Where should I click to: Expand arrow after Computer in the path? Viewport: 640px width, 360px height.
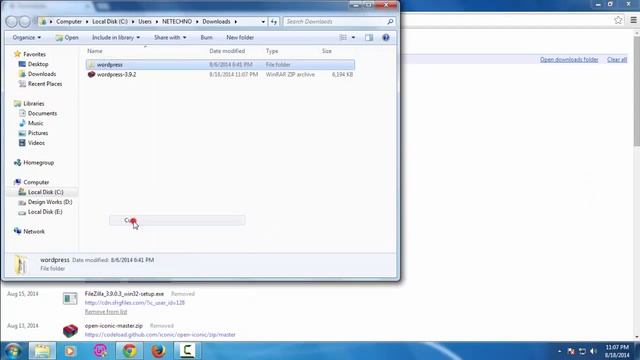tap(87, 22)
